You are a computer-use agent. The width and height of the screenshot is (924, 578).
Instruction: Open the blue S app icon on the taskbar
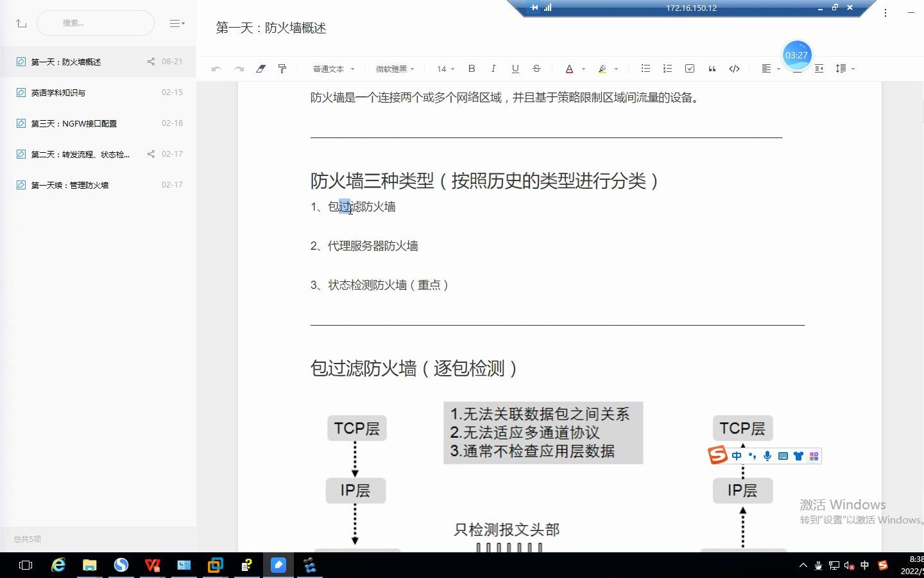click(121, 565)
